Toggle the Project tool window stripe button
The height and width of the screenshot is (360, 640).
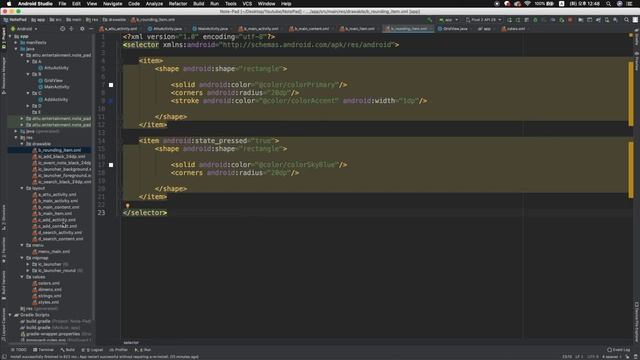point(4,39)
